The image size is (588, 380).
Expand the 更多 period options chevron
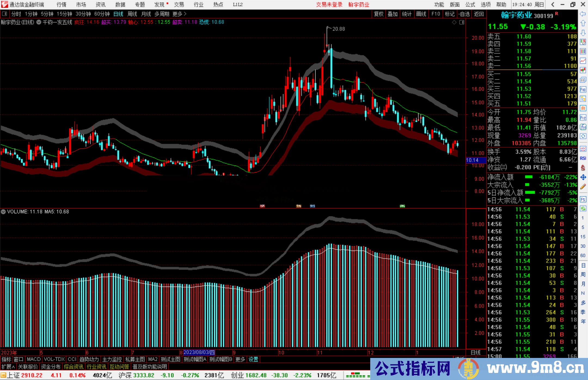click(185, 14)
